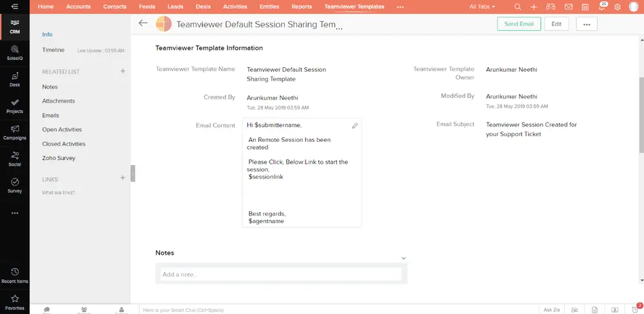Viewport: 644px width, 314px height.
Task: Open notifications bell showing 20
Action: click(x=601, y=6)
